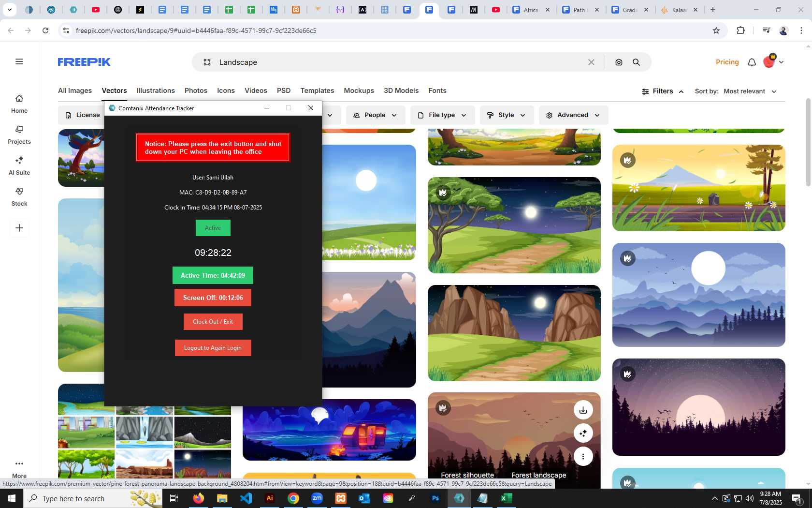This screenshot has height=508, width=812.
Task: Open Firefox from the taskbar
Action: coord(199,498)
